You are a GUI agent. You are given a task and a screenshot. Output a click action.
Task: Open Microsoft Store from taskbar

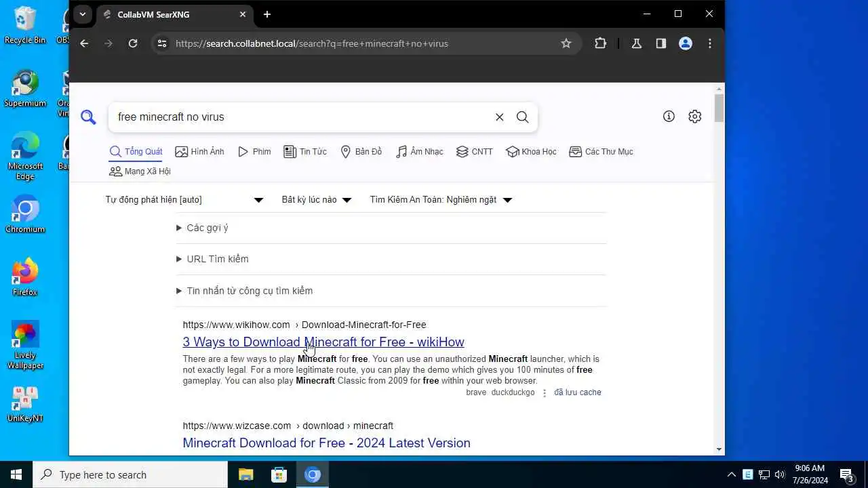(279, 474)
